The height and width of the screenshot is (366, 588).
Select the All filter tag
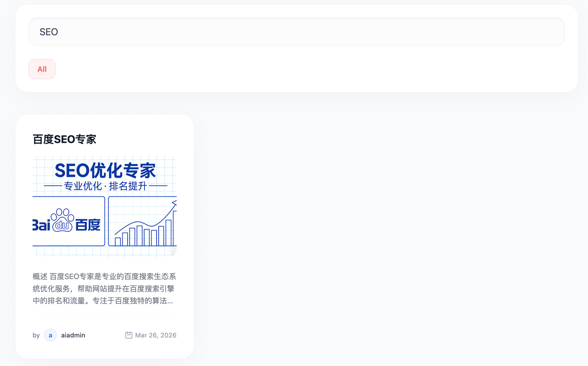pyautogui.click(x=42, y=69)
